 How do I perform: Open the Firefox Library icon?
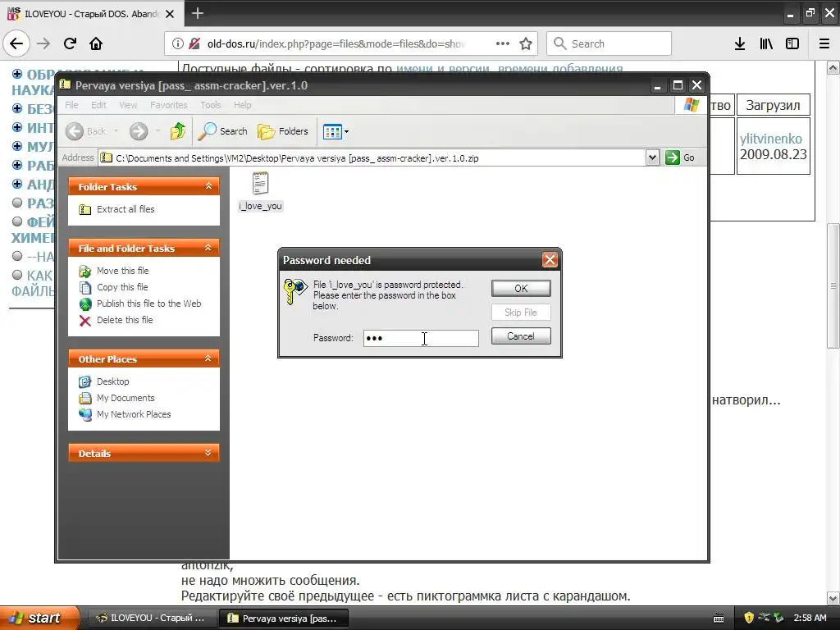(x=767, y=44)
